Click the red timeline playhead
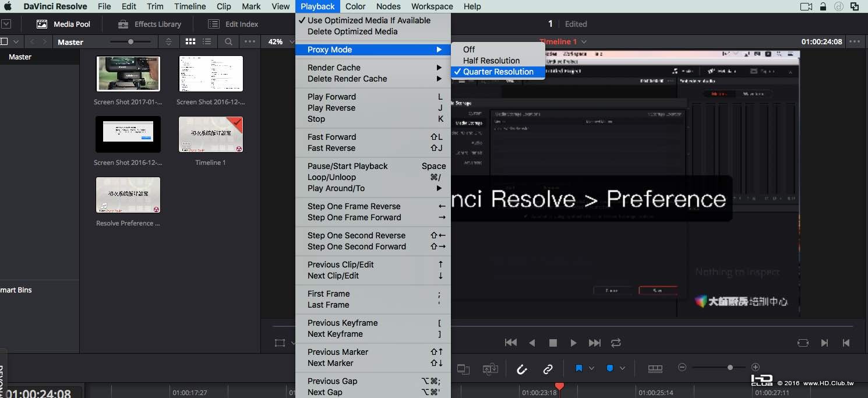The height and width of the screenshot is (398, 868). click(x=560, y=387)
